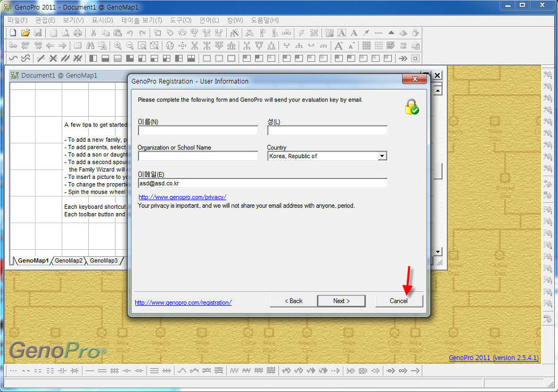558x392 pixels.
Task: Open the 언어(L) menu
Action: (x=209, y=20)
